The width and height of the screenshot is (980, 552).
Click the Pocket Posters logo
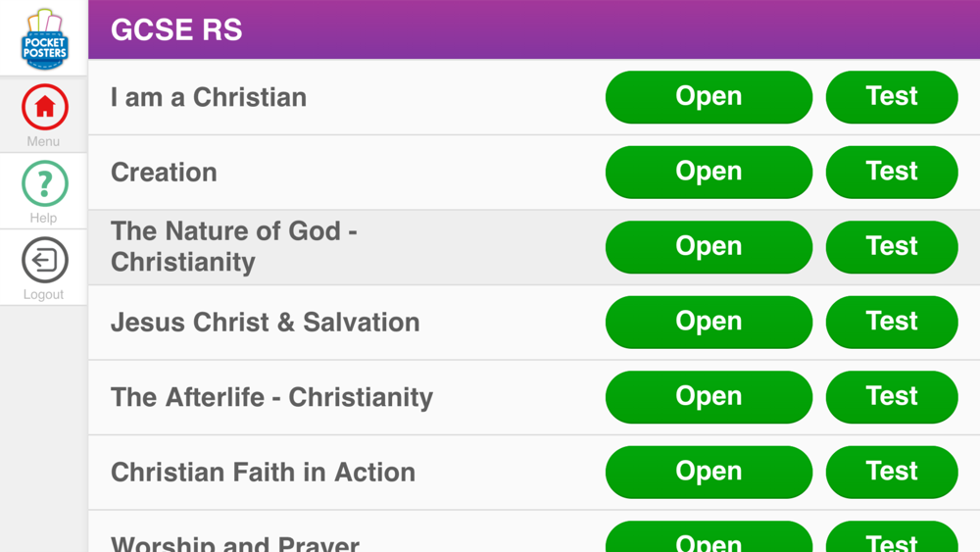tap(44, 38)
